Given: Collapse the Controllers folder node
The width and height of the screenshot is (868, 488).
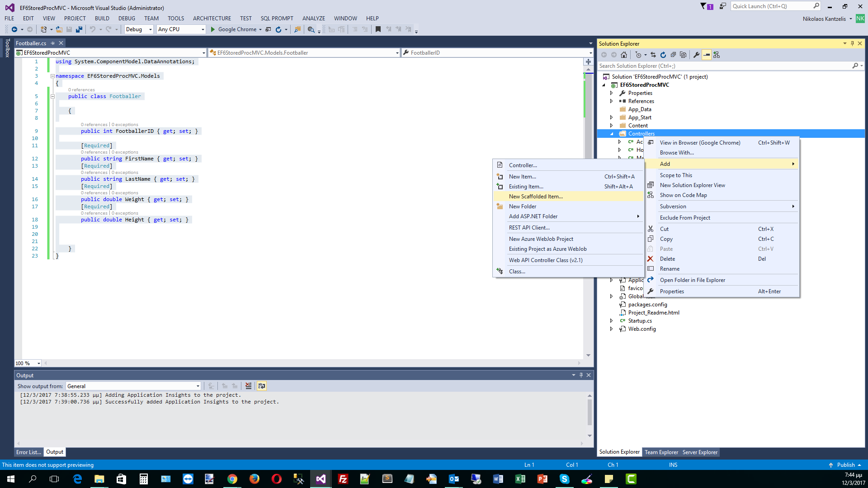Looking at the screenshot, I should pos(612,134).
